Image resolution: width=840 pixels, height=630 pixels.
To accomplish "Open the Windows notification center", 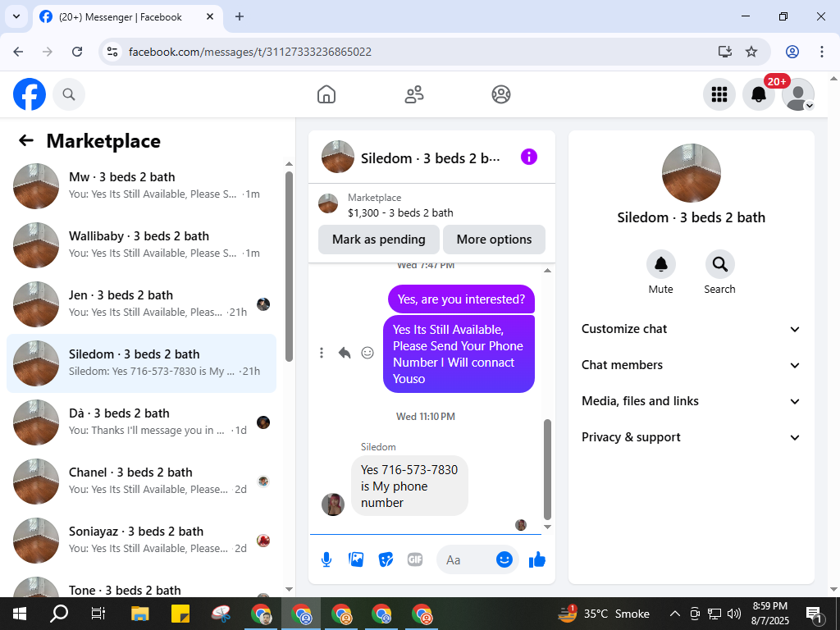I will [813, 614].
